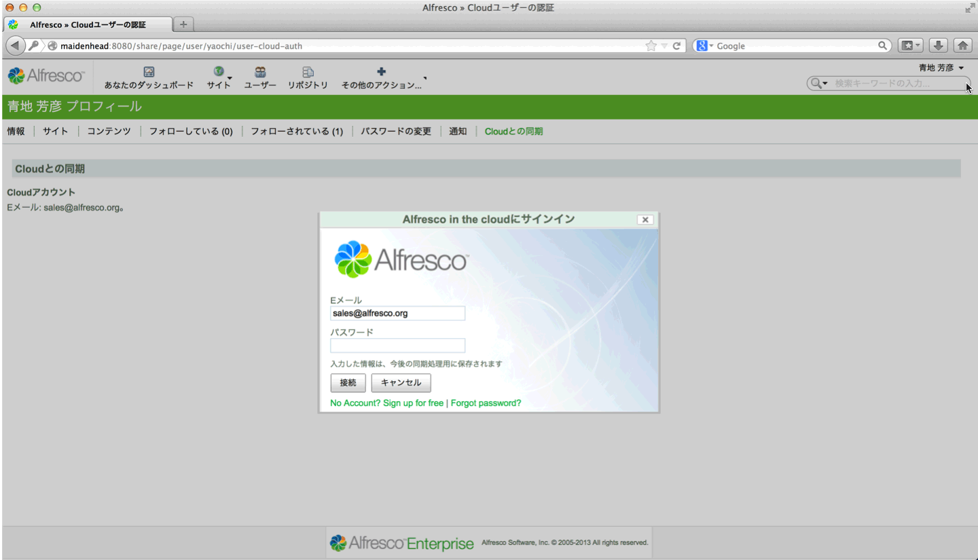The image size is (978, 560).
Task: Click the 接続 connect button
Action: coord(348,383)
